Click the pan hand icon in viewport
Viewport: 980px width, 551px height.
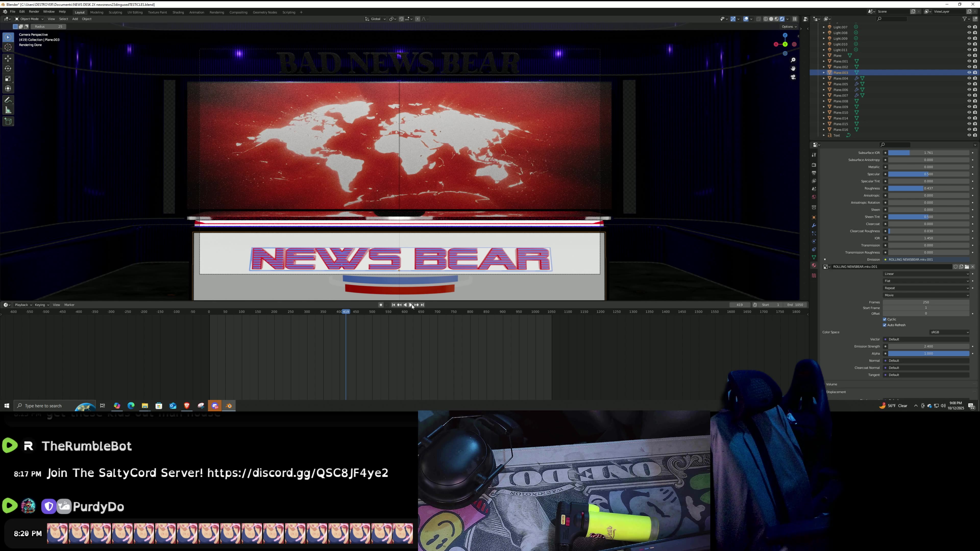click(x=793, y=68)
